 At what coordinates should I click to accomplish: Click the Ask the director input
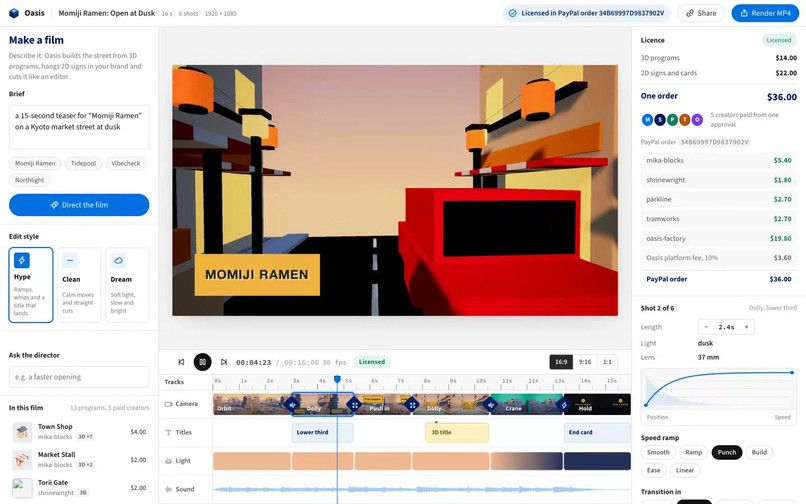pos(79,377)
